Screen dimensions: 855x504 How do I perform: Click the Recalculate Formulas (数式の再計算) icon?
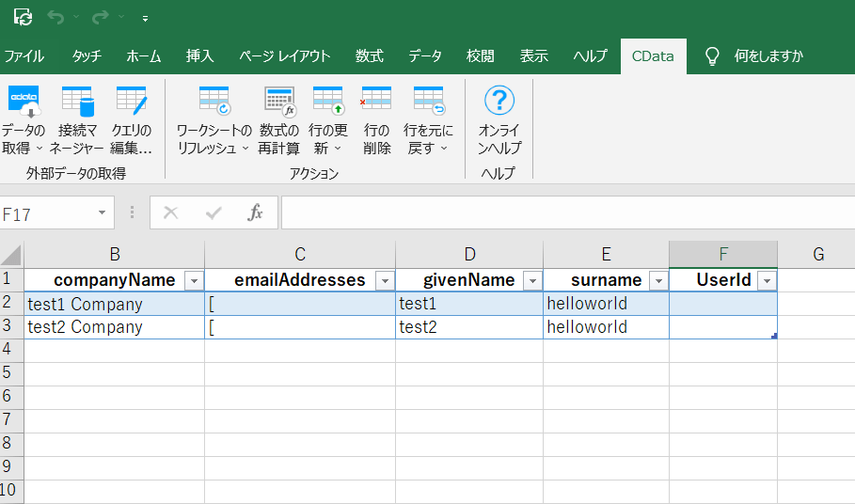click(279, 101)
